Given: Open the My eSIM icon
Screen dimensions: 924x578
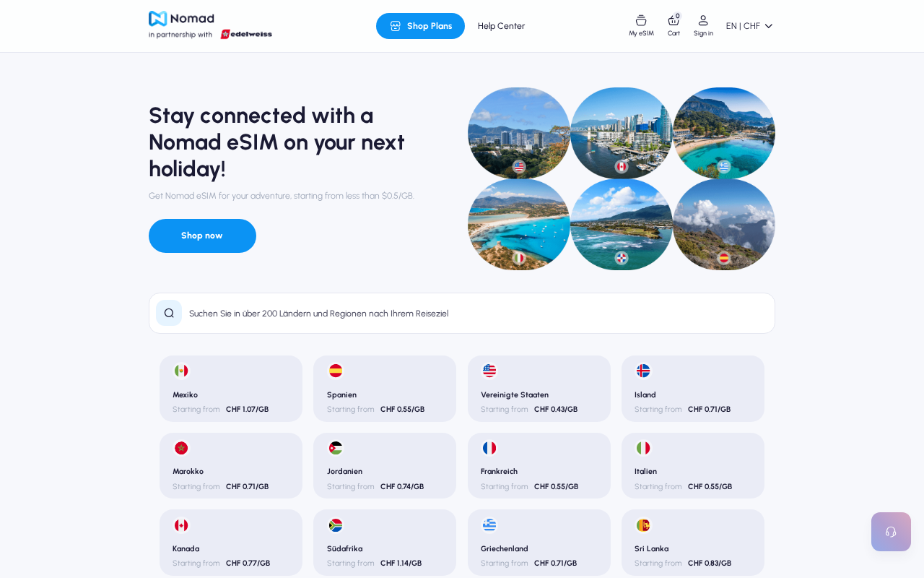Looking at the screenshot, I should (641, 20).
